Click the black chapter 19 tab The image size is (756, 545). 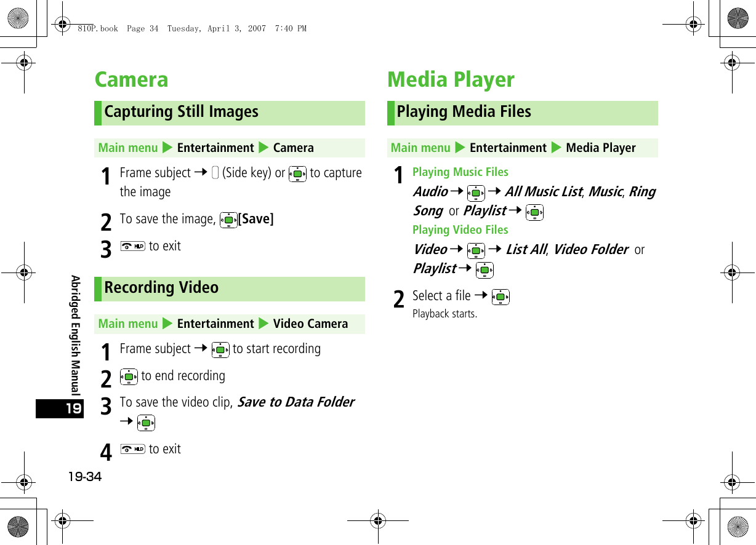point(60,408)
